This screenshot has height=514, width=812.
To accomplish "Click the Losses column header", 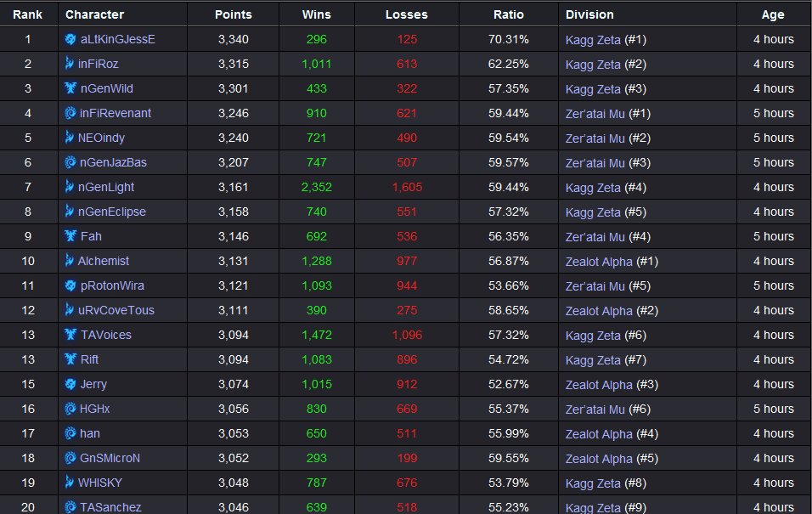I will 407,14.
